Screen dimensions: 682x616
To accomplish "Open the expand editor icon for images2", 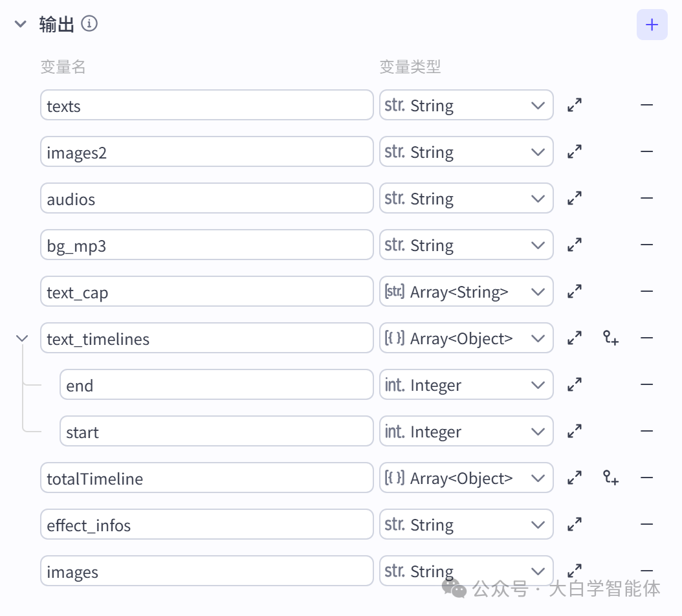I will [x=575, y=151].
